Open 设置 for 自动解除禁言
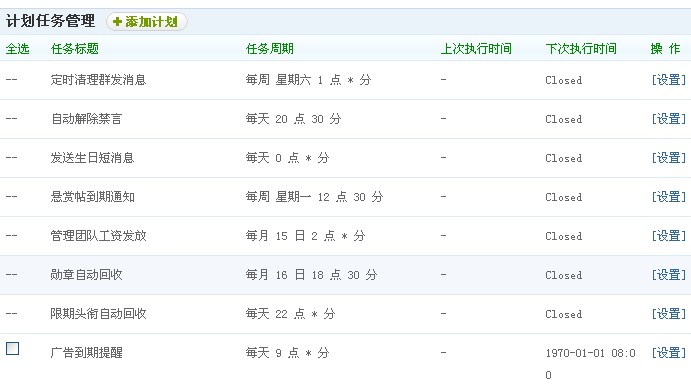The width and height of the screenshot is (691, 391). [x=669, y=119]
